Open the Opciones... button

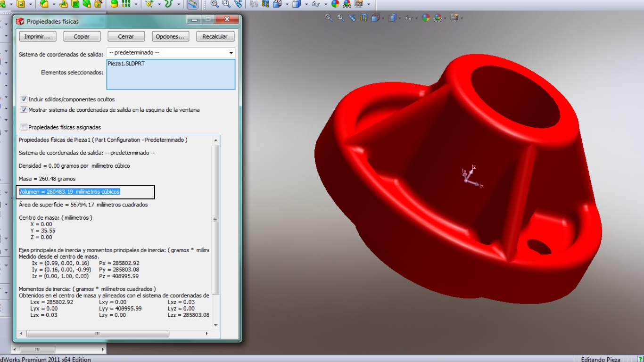(x=170, y=36)
